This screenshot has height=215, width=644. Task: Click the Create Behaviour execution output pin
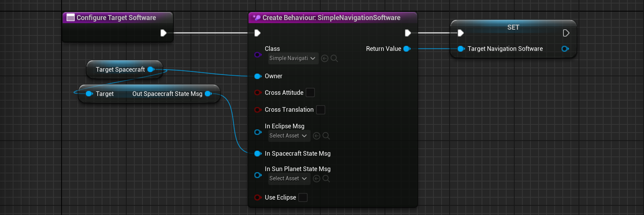pyautogui.click(x=408, y=33)
